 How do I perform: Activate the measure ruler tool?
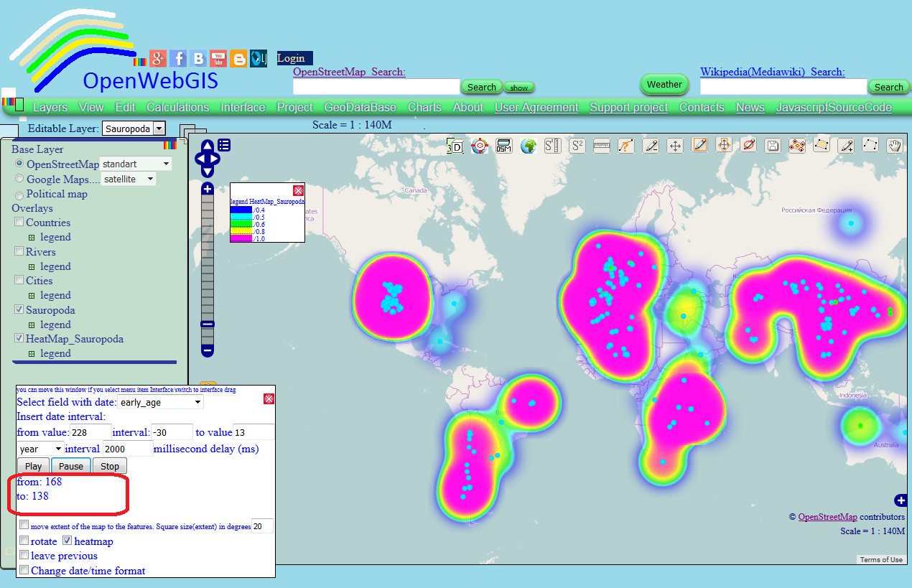[x=600, y=145]
